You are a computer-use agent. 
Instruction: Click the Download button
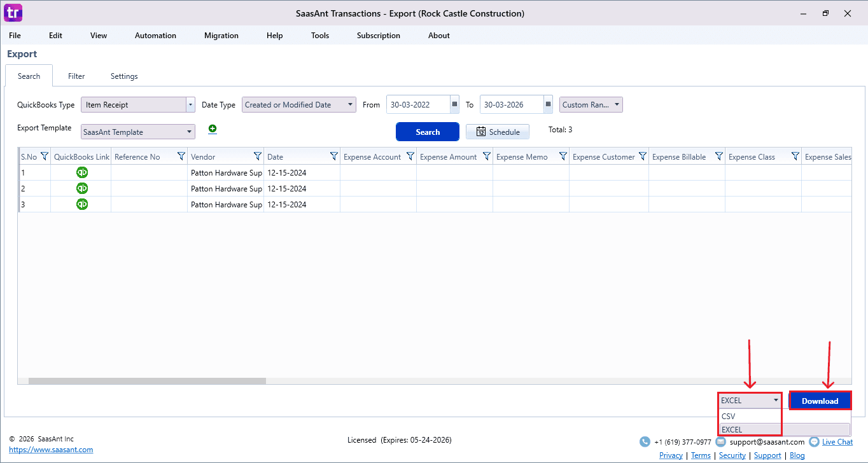820,401
